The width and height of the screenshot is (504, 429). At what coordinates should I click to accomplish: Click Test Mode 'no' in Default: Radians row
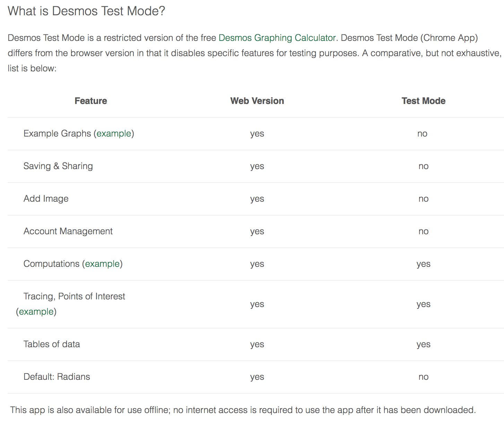[x=424, y=377]
